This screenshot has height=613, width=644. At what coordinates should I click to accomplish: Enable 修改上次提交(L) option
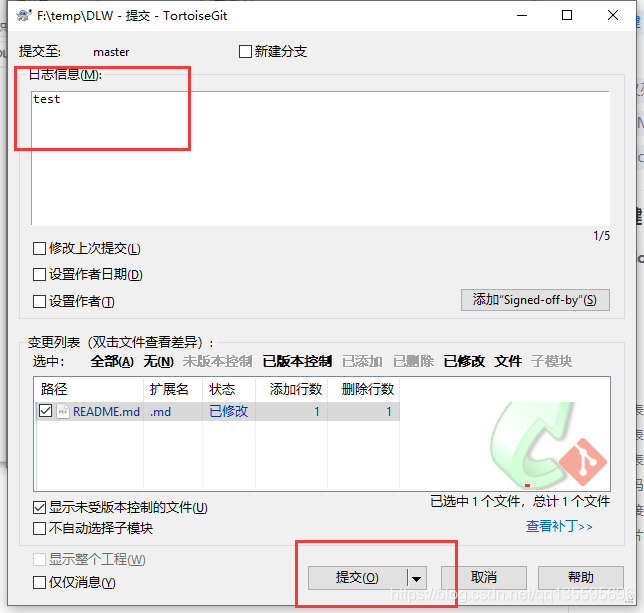(x=39, y=248)
